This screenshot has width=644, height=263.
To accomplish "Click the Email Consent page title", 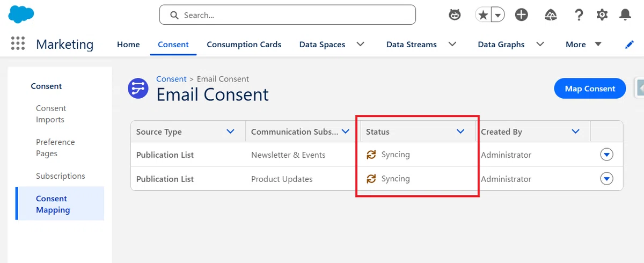I will tap(213, 95).
